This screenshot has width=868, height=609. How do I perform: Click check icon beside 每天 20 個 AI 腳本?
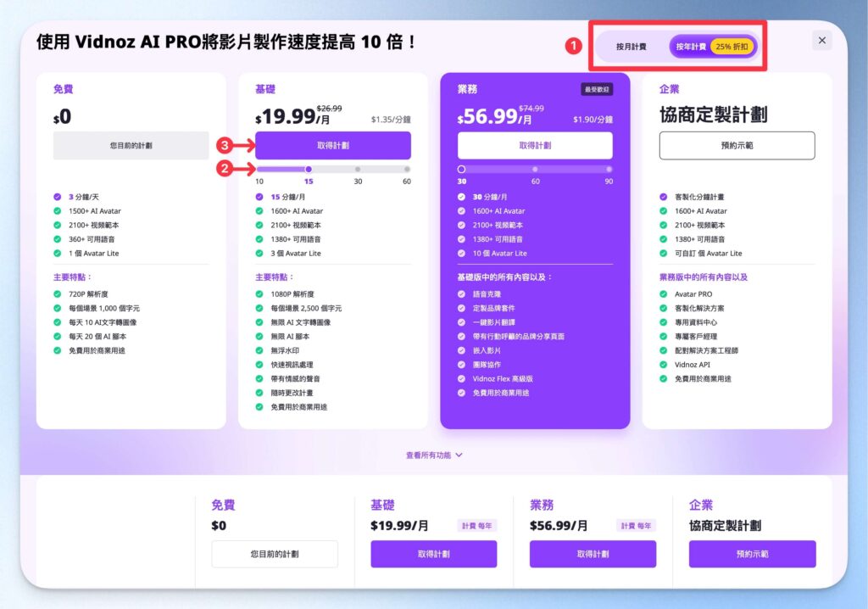(x=57, y=336)
